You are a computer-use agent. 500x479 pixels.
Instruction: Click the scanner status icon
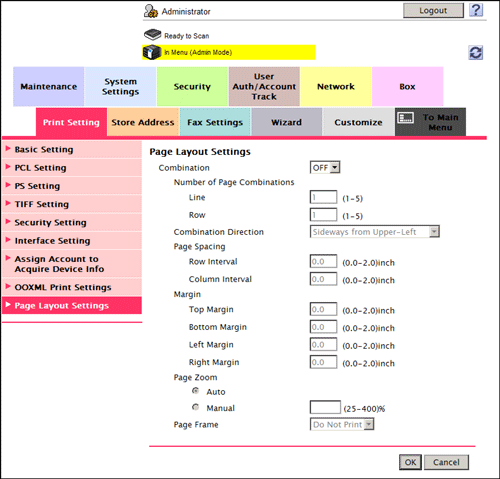pyautogui.click(x=153, y=34)
